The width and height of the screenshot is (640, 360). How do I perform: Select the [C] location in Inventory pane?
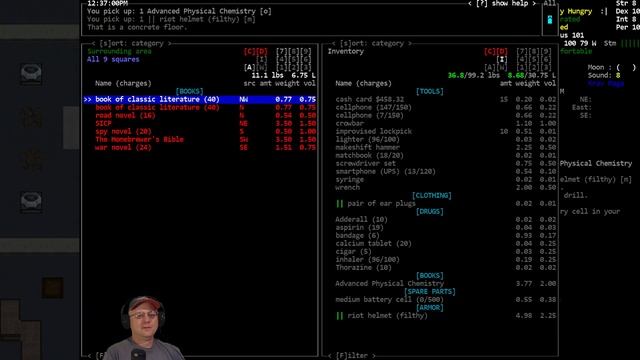tap(490, 51)
